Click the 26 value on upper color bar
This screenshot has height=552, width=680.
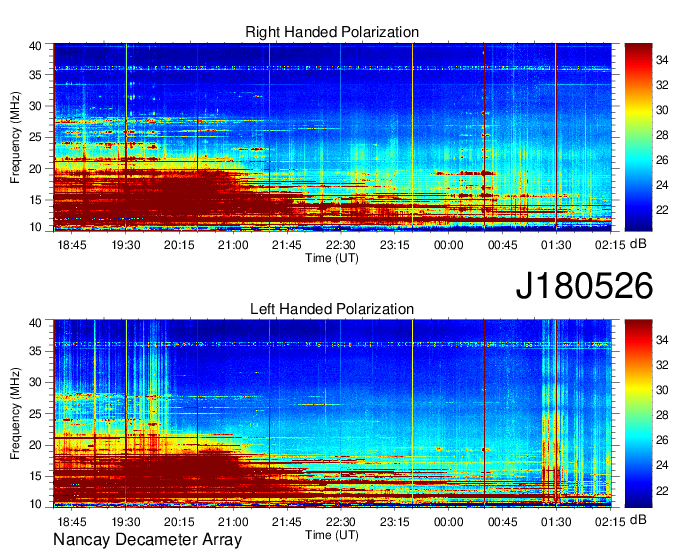click(662, 160)
